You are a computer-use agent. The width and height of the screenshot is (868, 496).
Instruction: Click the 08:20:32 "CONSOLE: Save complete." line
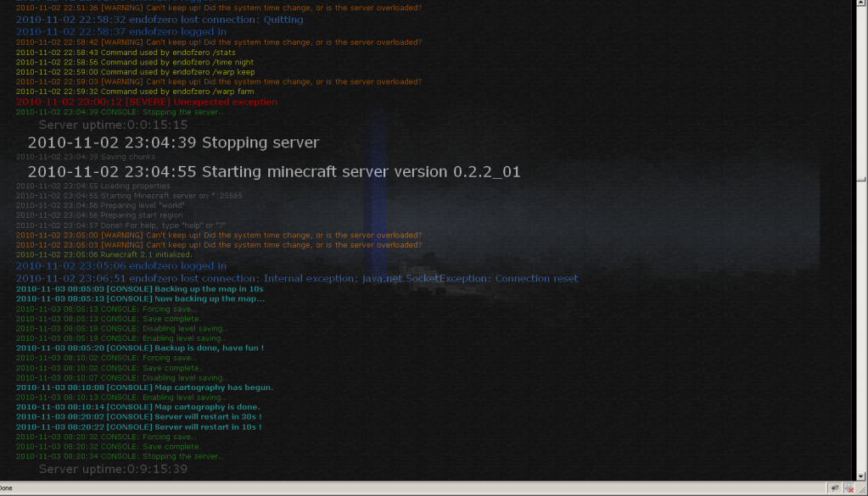click(109, 447)
